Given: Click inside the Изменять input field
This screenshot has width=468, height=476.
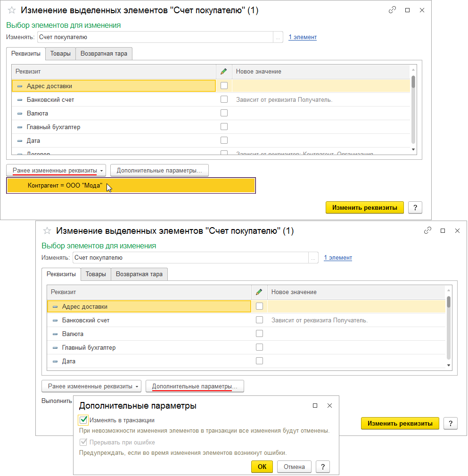Looking at the screenshot, I should [141, 37].
